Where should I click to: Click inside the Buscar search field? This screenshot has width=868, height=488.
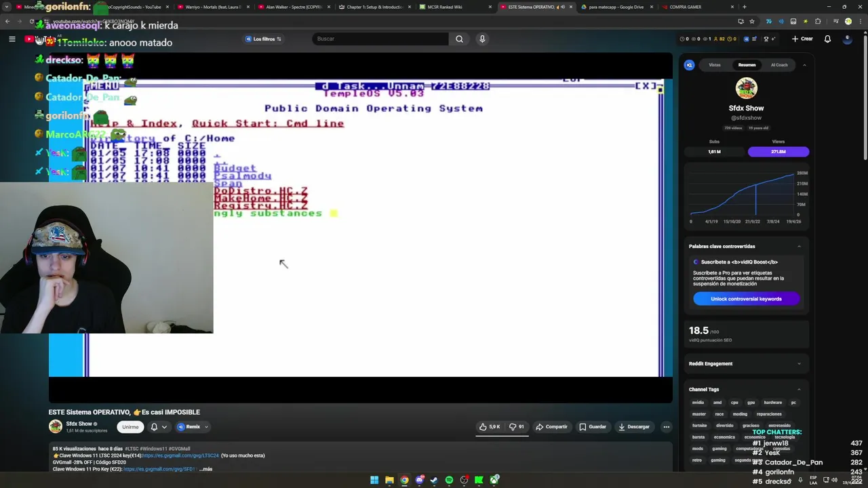pyautogui.click(x=380, y=39)
